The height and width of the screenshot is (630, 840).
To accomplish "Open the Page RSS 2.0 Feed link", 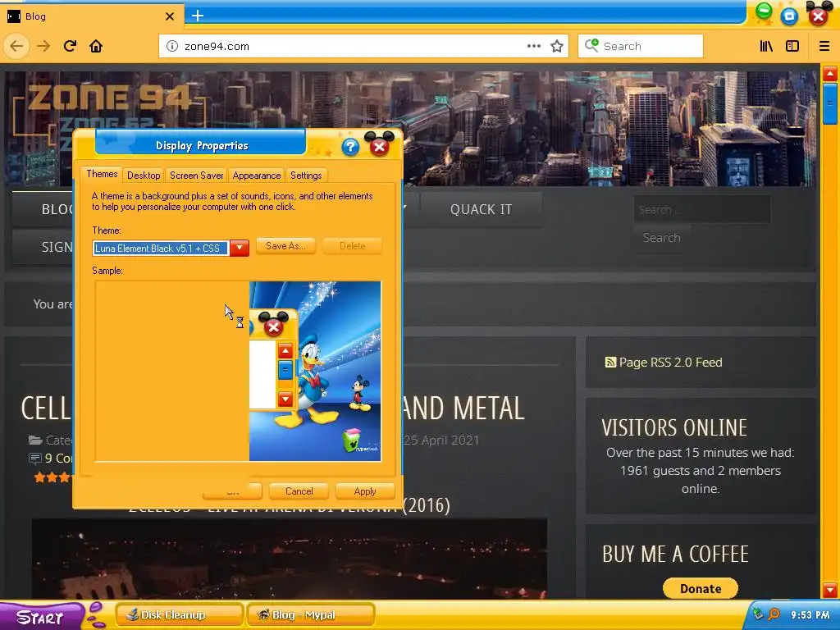I will click(x=670, y=363).
